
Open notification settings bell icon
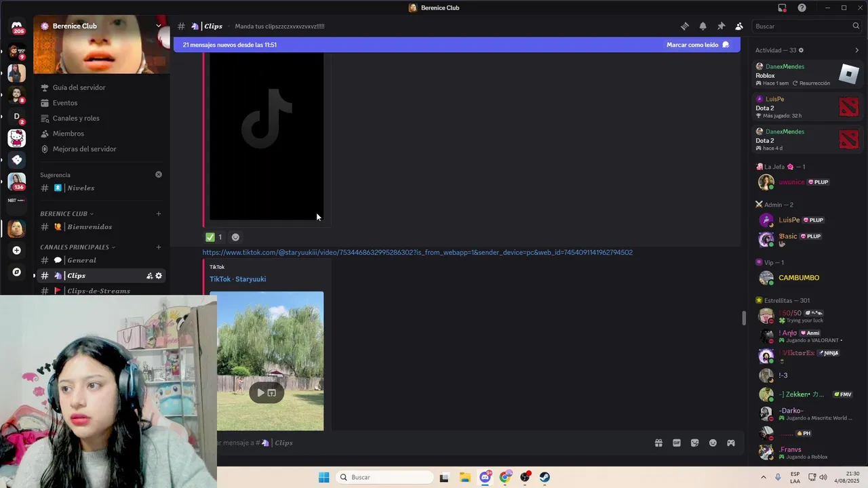pos(703,26)
